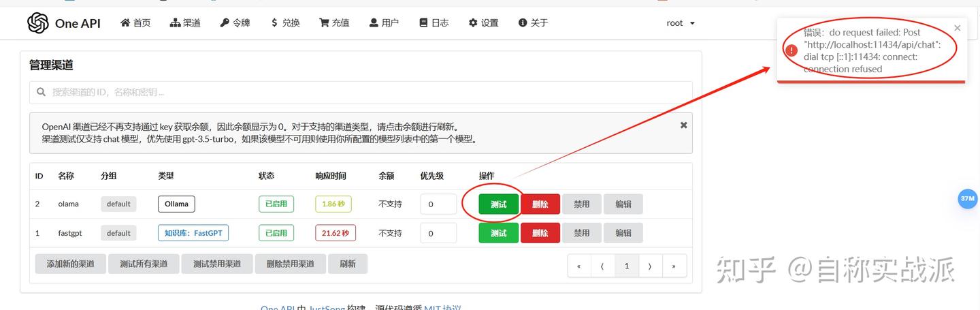Screen dimensions: 980x310
Task: Delete the fastgpt channel
Action: (x=540, y=233)
